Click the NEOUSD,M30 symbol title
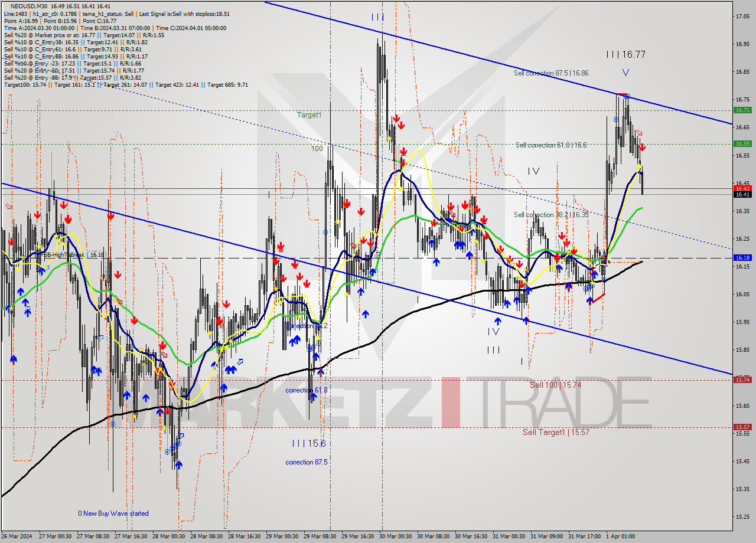The height and width of the screenshot is (543, 756). pyautogui.click(x=30, y=6)
